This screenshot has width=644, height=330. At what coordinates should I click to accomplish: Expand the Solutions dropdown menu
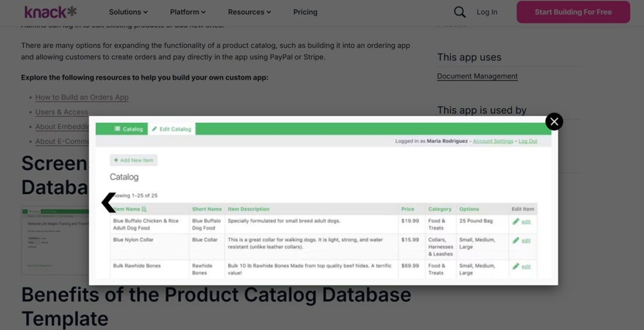coord(128,12)
